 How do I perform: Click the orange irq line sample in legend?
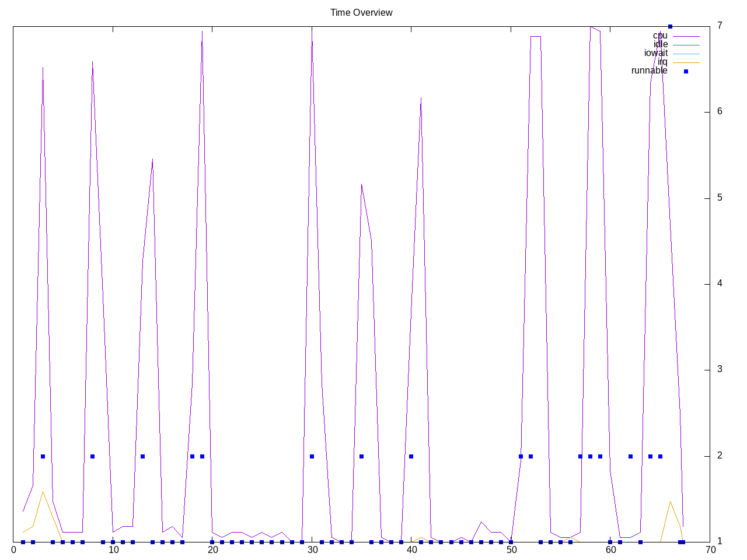point(686,62)
